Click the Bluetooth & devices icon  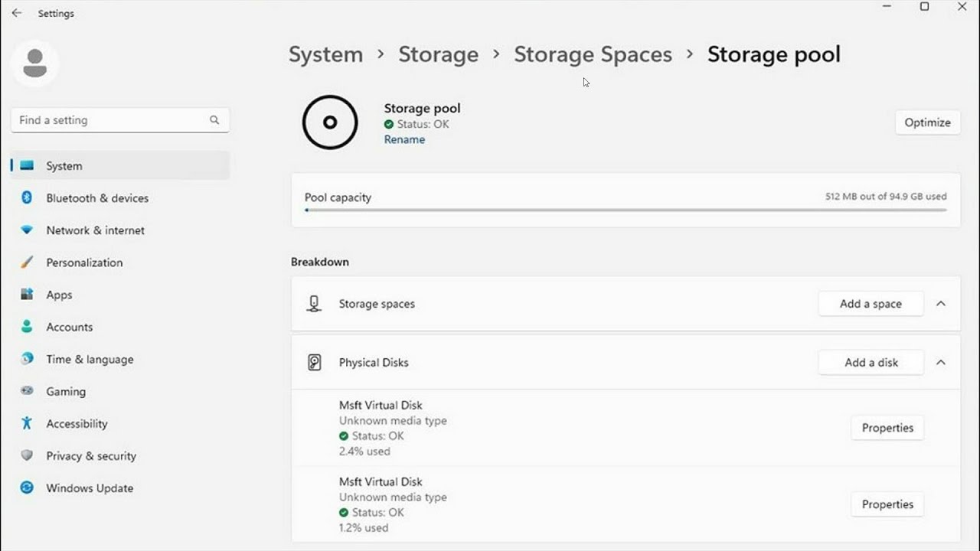click(27, 197)
